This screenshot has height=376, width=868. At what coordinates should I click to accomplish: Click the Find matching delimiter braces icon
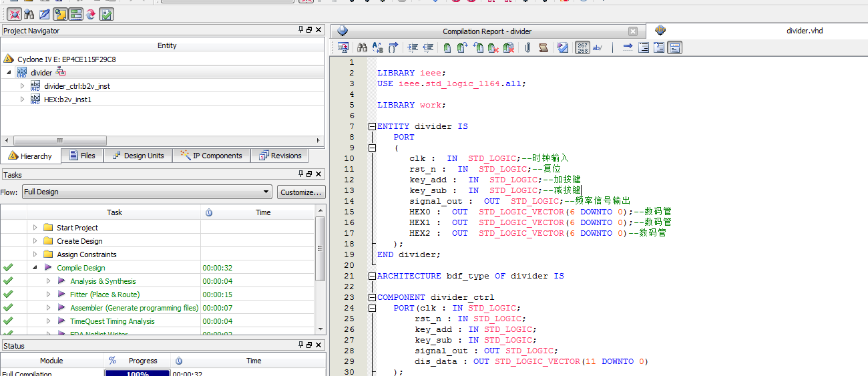393,47
